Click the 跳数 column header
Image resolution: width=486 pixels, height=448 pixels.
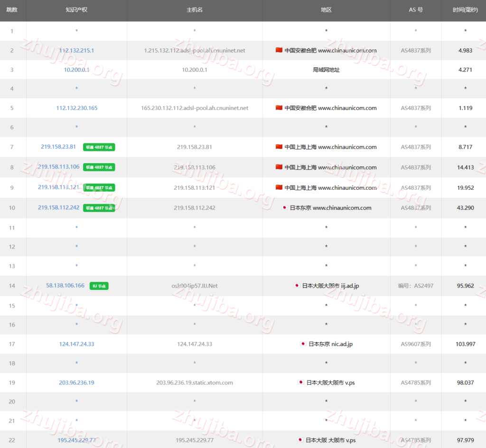(12, 10)
